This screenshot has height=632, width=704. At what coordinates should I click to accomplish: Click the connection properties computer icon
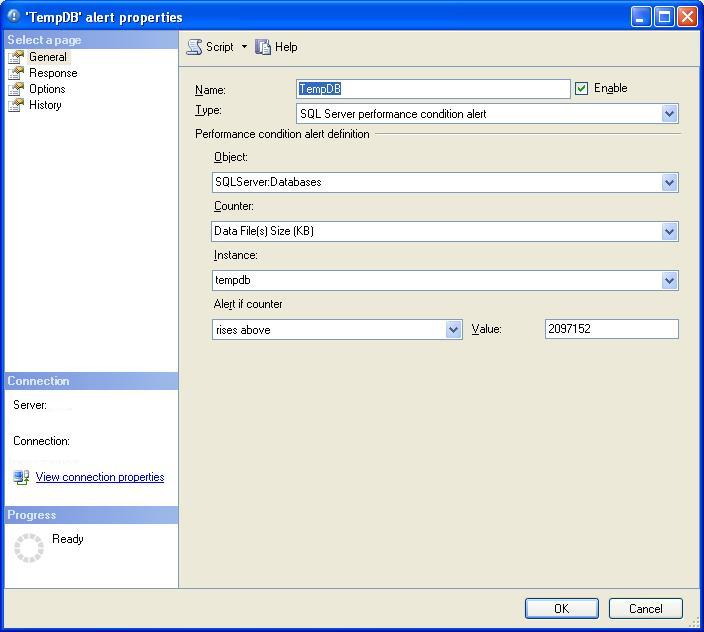[x=21, y=477]
